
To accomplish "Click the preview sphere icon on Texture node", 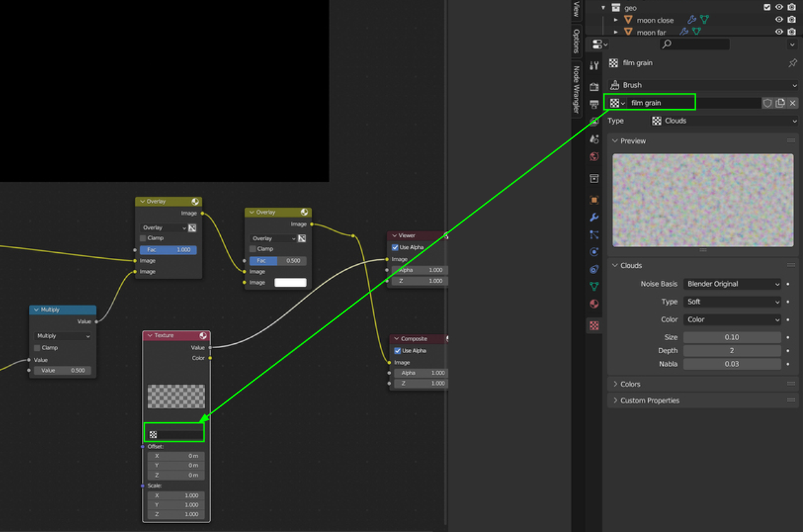I will point(203,336).
